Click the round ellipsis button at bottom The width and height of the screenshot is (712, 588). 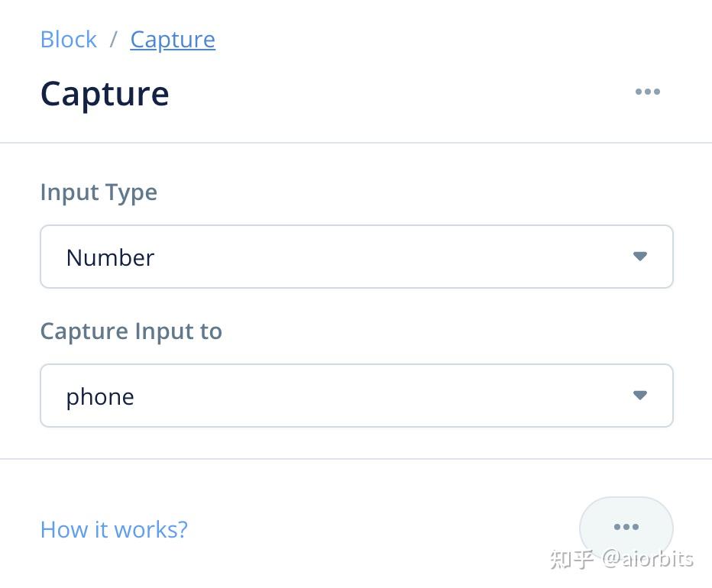(626, 527)
